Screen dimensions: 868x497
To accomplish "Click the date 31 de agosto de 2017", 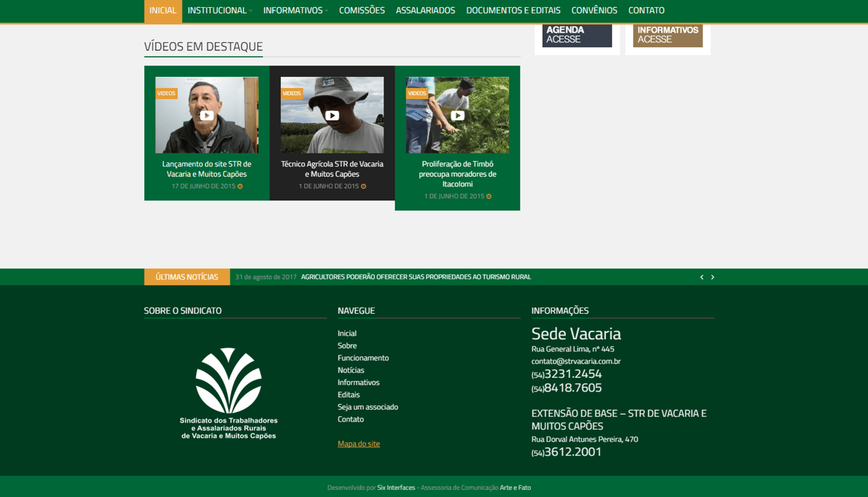I will tap(266, 277).
